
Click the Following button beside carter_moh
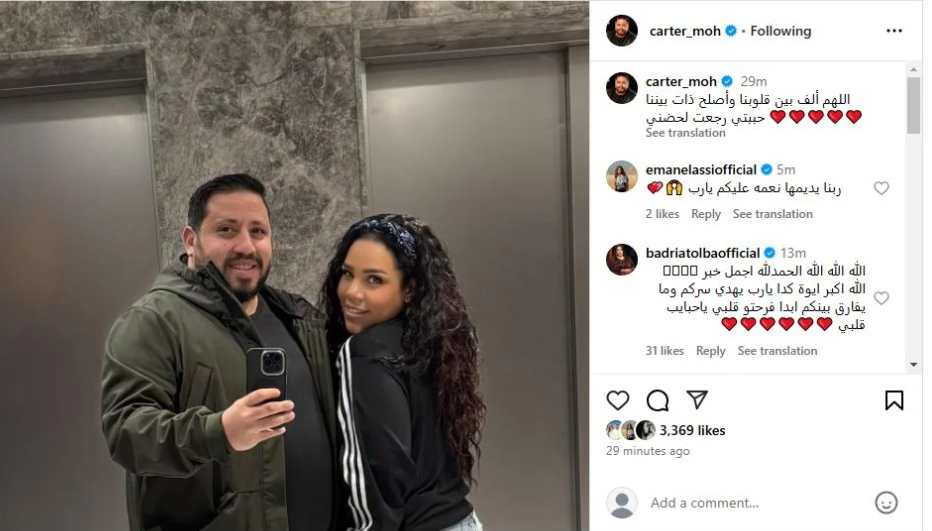click(780, 31)
